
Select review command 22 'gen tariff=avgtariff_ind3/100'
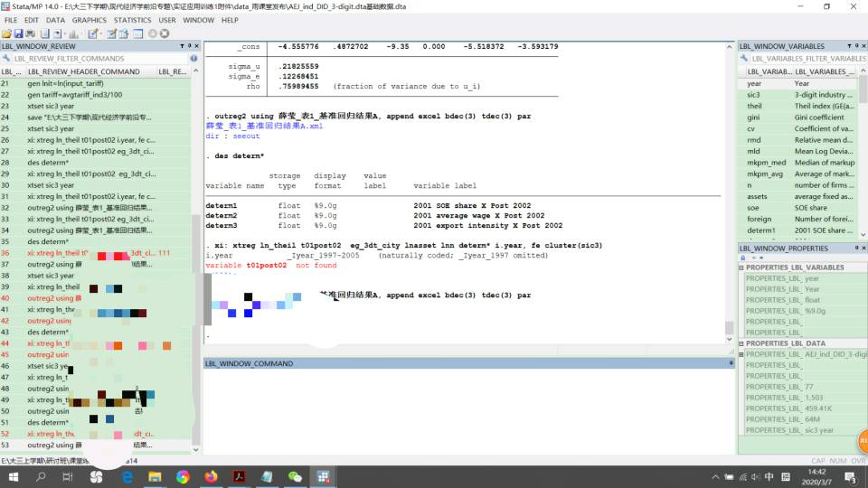tap(96, 95)
